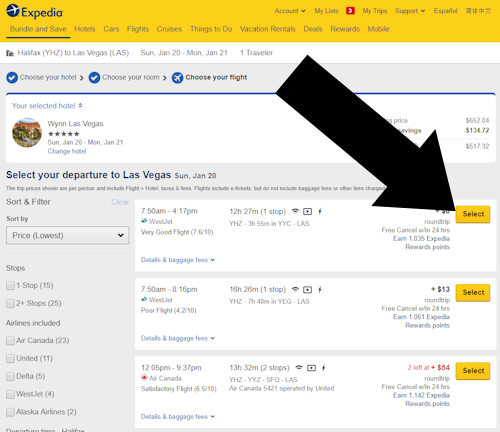
Task: Click the Change hotel link
Action: point(67,151)
